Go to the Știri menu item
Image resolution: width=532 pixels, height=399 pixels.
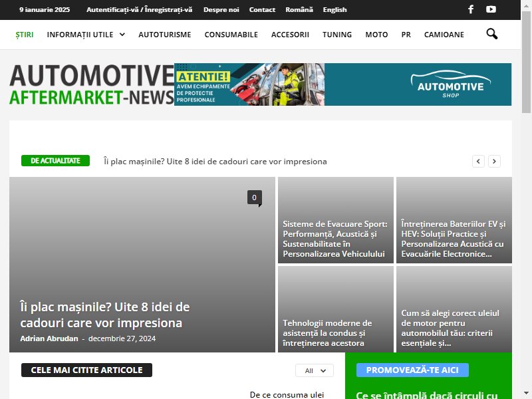click(x=25, y=35)
